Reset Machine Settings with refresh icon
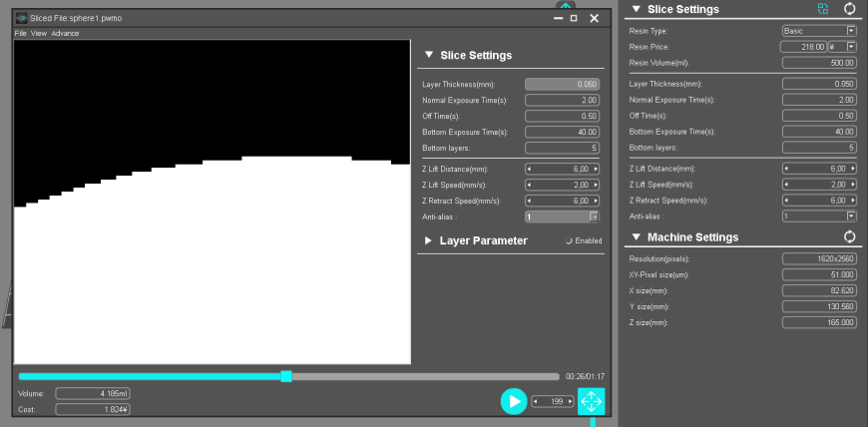Screen dimensions: 868x427 [x=849, y=237]
